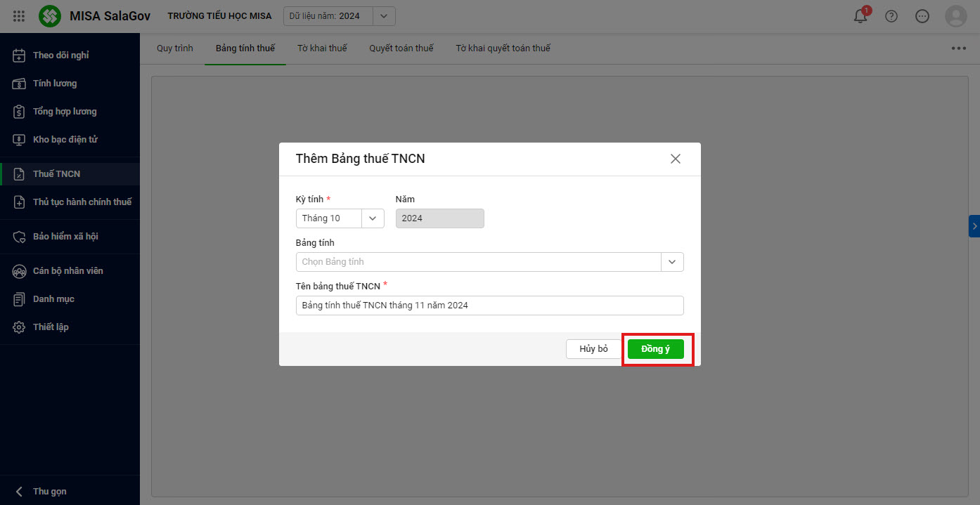Open the user profile avatar

pos(956,16)
